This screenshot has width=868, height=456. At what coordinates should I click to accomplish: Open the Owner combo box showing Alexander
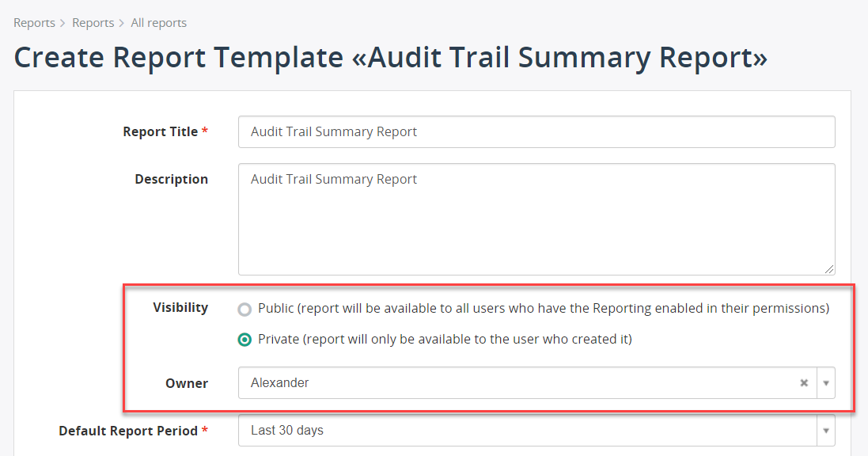[x=536, y=383]
